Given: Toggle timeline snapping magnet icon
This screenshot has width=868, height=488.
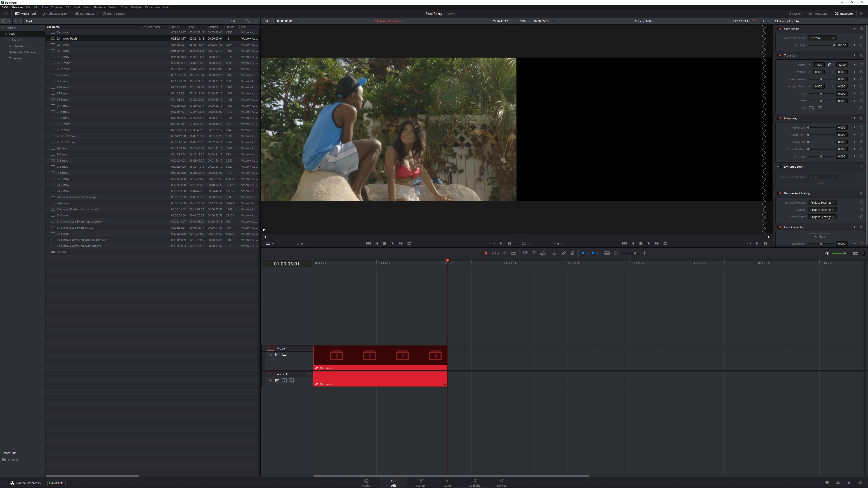Looking at the screenshot, I should coord(555,253).
